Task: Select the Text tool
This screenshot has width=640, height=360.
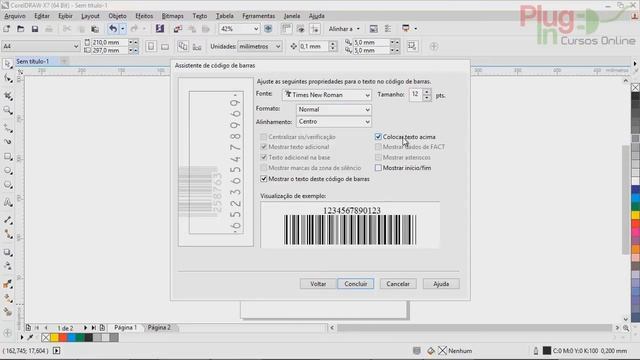Action: (8, 202)
